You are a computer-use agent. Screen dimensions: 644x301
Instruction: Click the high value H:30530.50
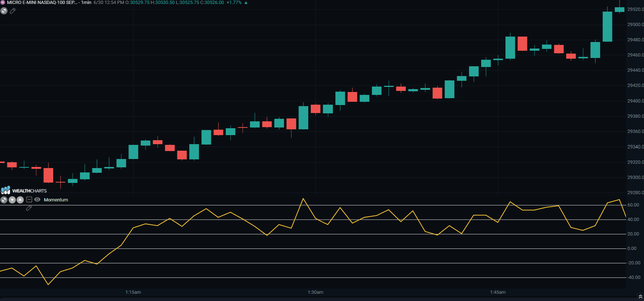162,3
